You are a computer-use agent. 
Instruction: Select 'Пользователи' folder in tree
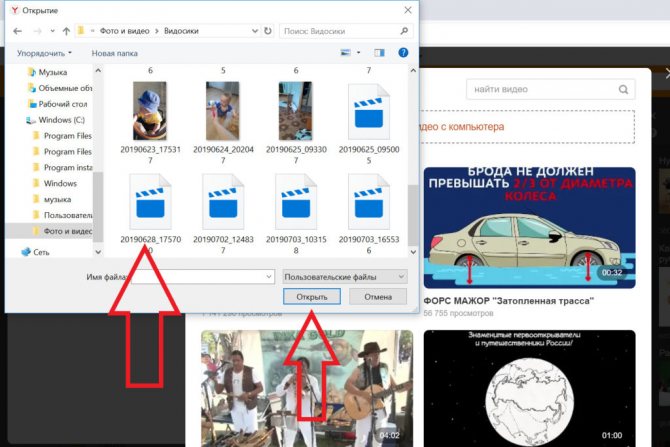62,215
